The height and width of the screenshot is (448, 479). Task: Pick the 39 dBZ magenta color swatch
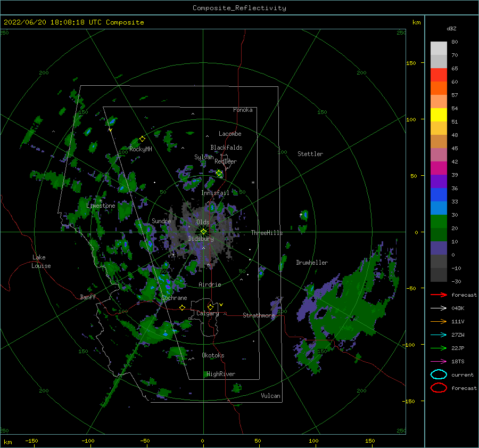tap(439, 168)
